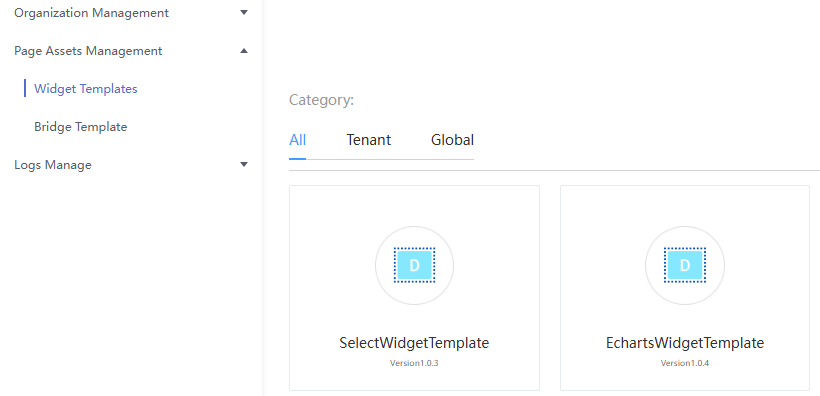The image size is (820, 396).
Task: Click the Version1.0.4 label
Action: [x=685, y=363]
